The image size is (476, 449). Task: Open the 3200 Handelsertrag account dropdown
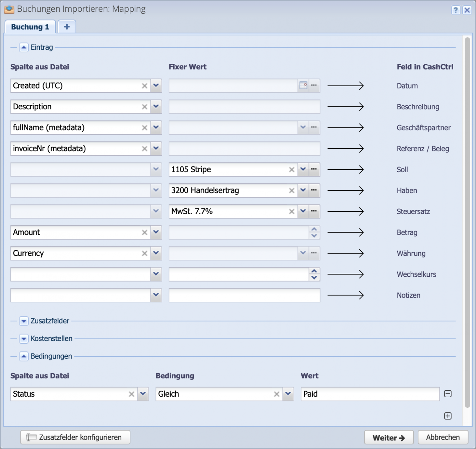point(303,190)
